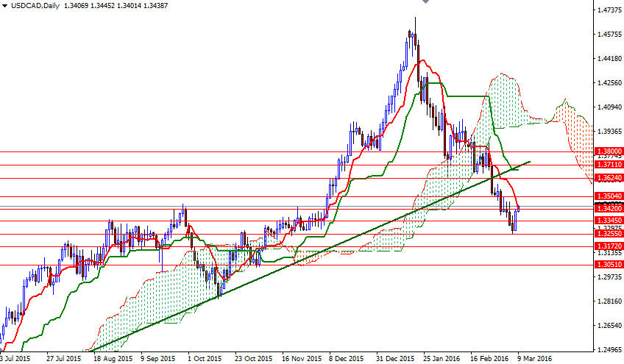Screen dimensions: 624x364
Task: Click the 1.32550 red price level label
Action: tap(608, 233)
